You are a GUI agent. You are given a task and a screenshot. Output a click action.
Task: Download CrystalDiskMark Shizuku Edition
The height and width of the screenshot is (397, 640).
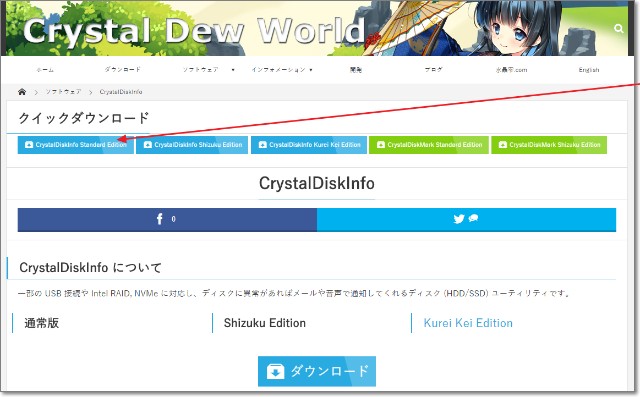[x=549, y=145]
